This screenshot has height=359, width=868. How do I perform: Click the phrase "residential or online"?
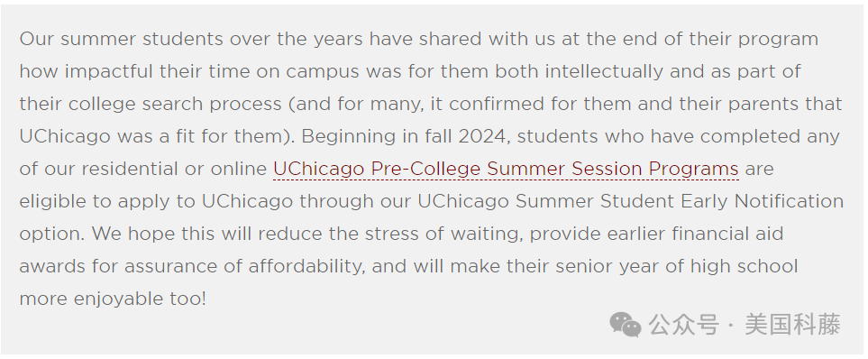[x=174, y=169]
